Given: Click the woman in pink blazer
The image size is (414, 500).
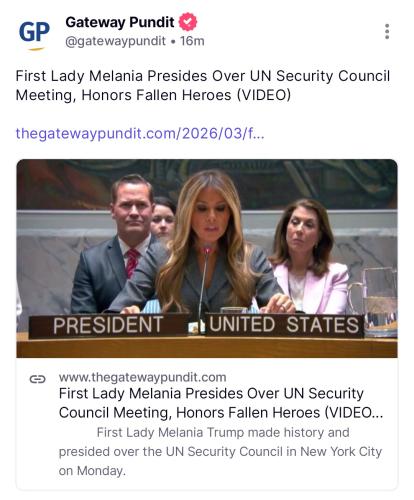Looking at the screenshot, I should point(308,257).
